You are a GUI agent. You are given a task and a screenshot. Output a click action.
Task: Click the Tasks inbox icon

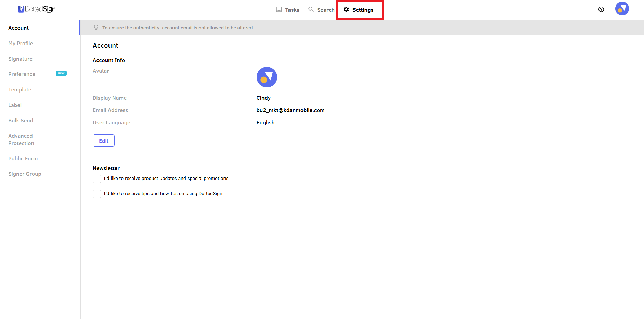(279, 10)
